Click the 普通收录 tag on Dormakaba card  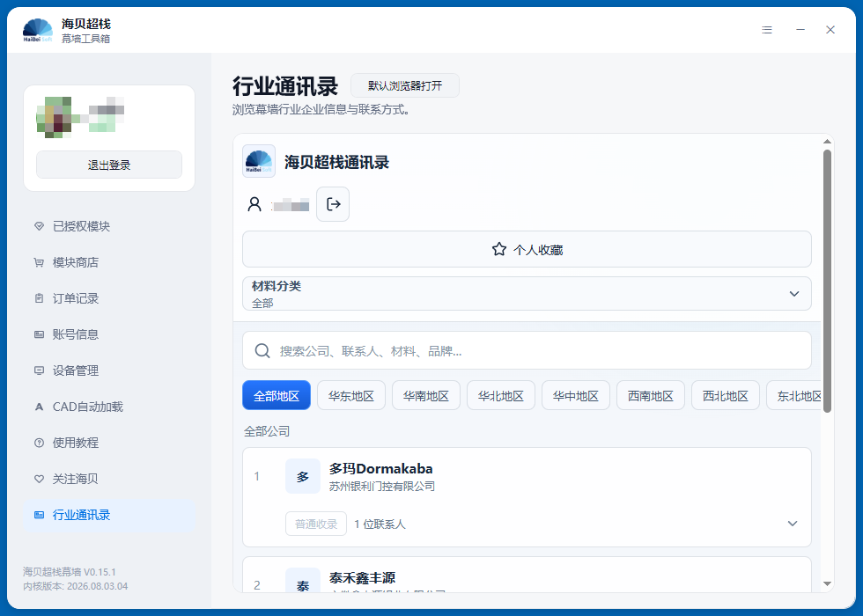pos(316,524)
